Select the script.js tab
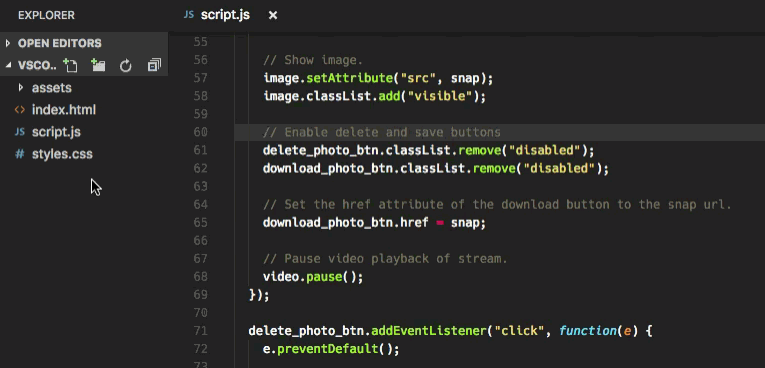 [225, 15]
